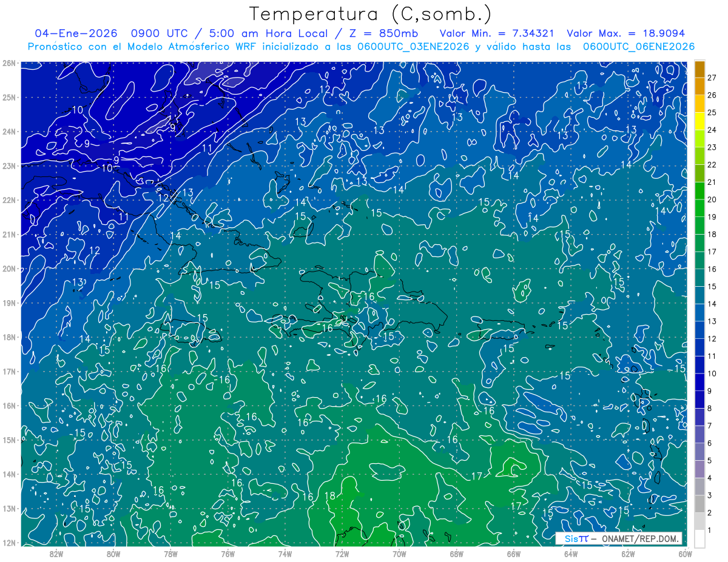Click the Valor Min. = 7.34321 text

pos(496,33)
